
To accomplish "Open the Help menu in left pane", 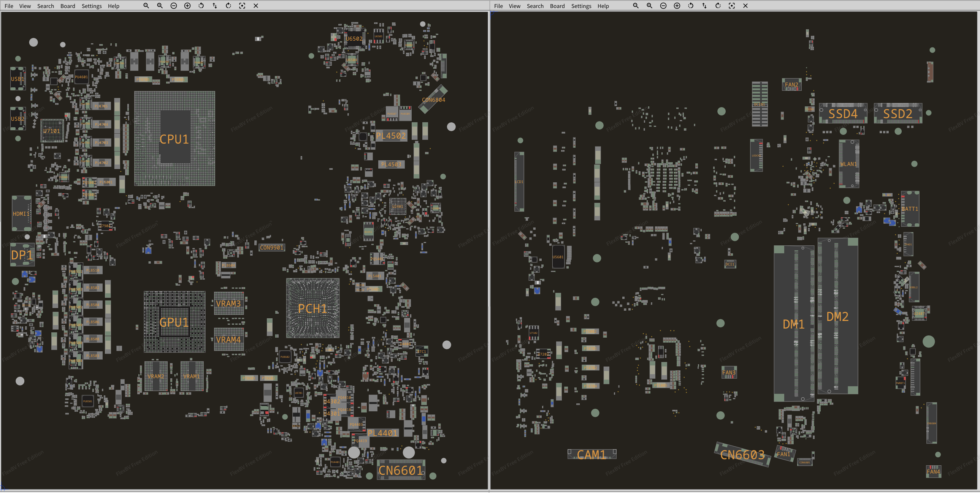I will pyautogui.click(x=113, y=6).
